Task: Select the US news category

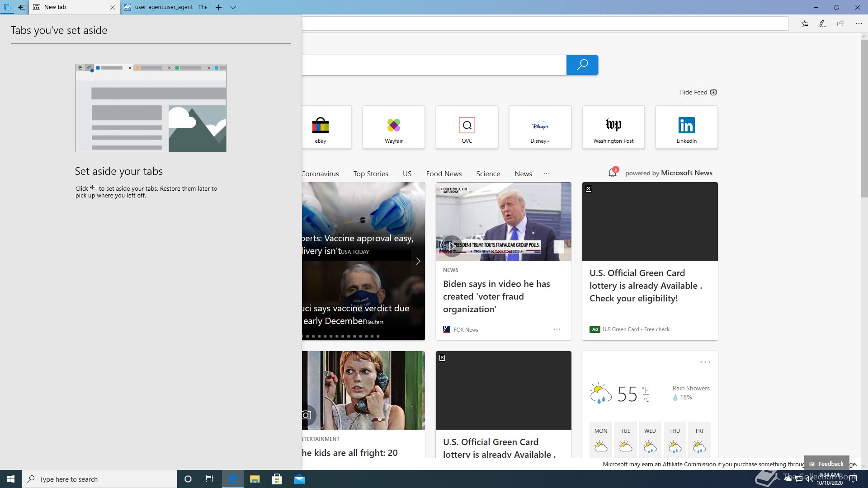Action: pyautogui.click(x=407, y=174)
